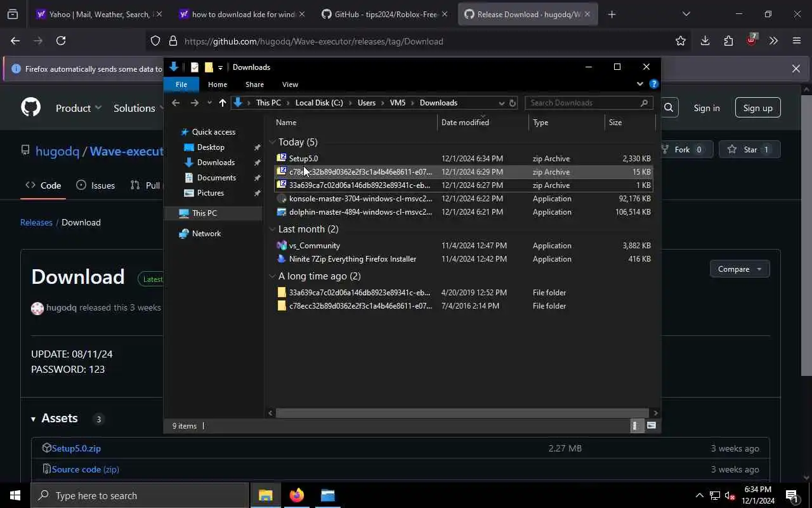Click the Sign up button
The image size is (812, 508).
pos(757,108)
